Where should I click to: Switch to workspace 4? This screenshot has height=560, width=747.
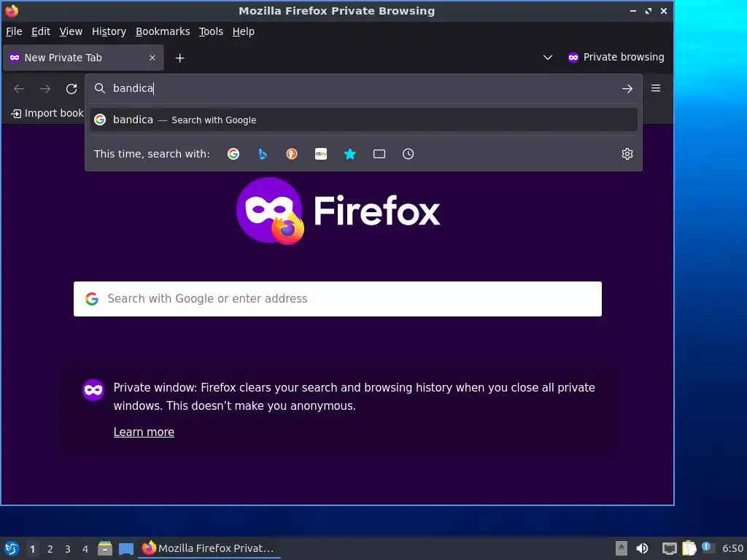85,549
